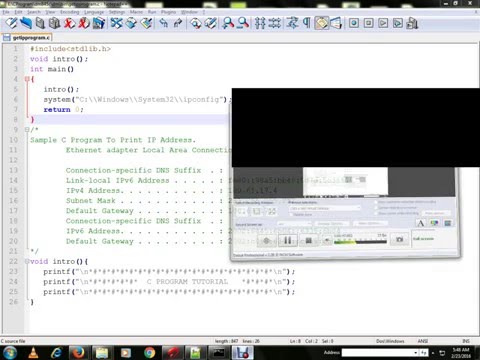Click the Save recorded macro icon
Screen dimensions: 480x360
click(412, 23)
